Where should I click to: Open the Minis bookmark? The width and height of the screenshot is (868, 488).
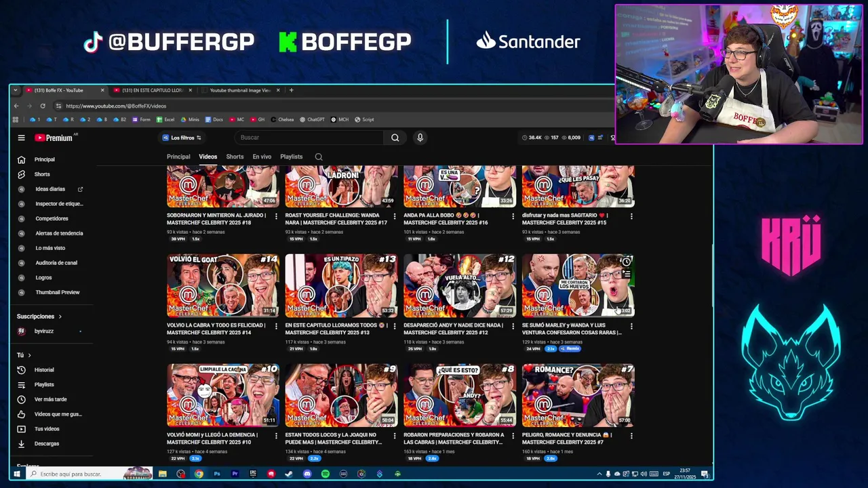pyautogui.click(x=190, y=119)
